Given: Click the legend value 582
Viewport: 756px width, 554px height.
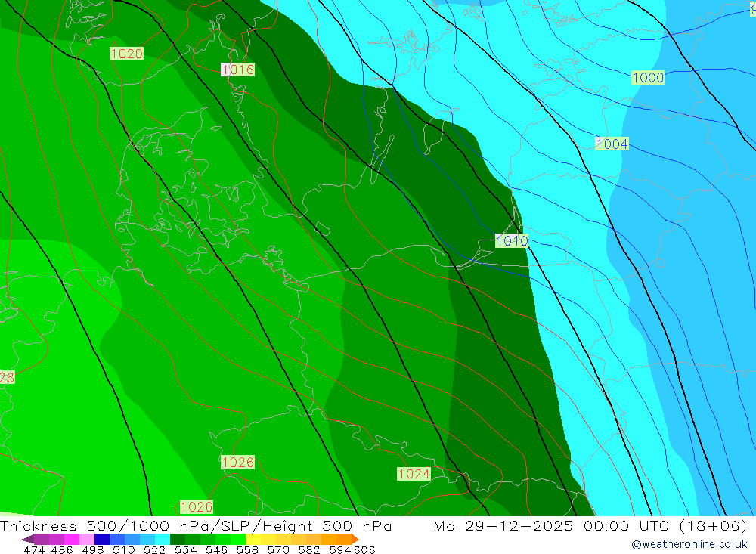Looking at the screenshot, I should pyautogui.click(x=308, y=549).
